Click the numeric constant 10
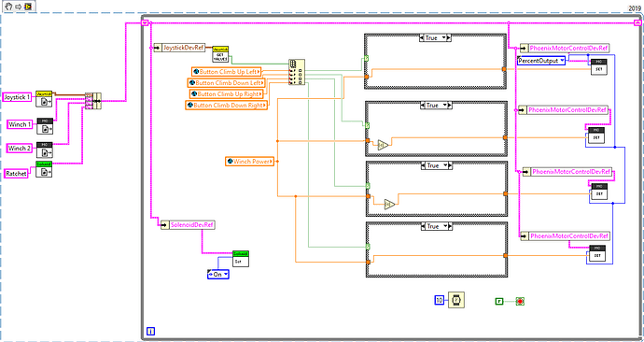Viewport: 644px width, 342px height. 440,300
